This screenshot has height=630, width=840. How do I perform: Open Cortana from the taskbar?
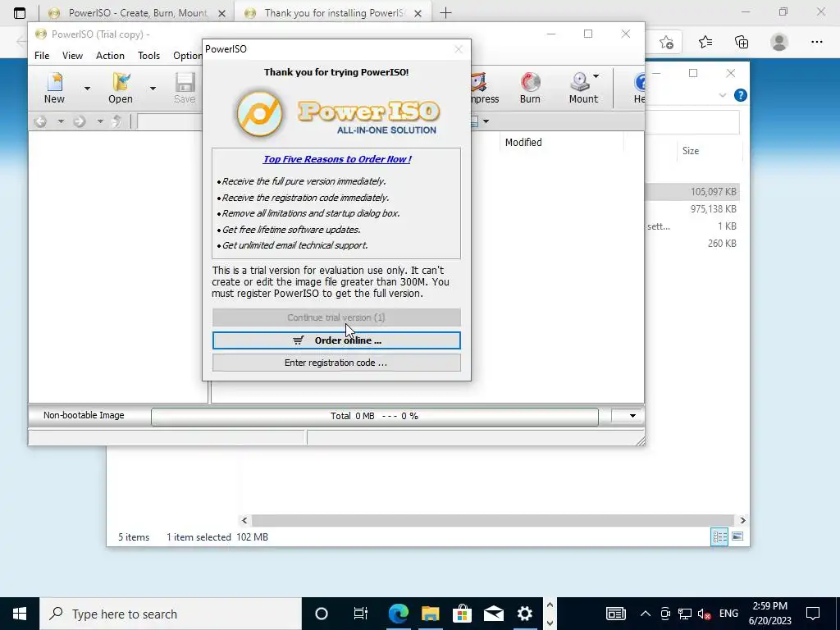coord(322,614)
